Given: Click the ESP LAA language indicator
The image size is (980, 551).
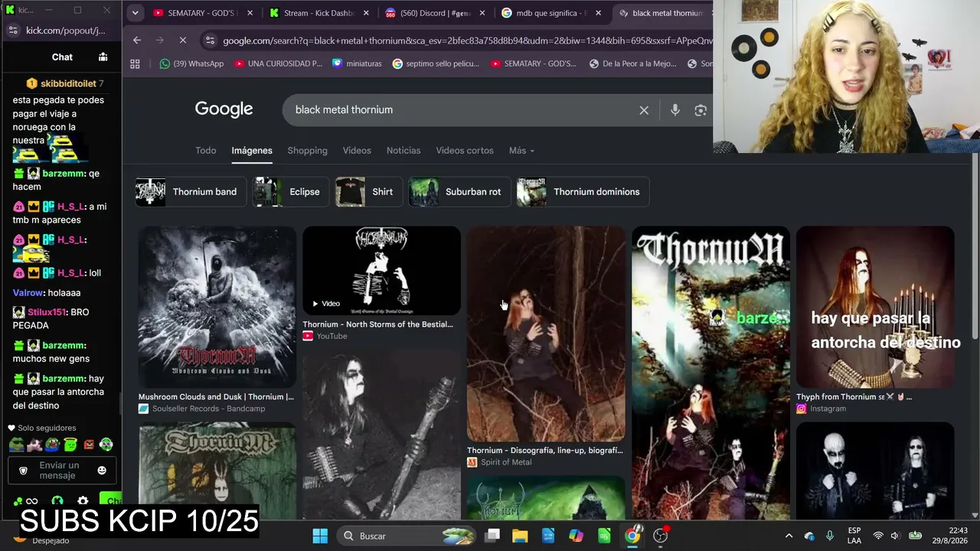Looking at the screenshot, I should 854,536.
